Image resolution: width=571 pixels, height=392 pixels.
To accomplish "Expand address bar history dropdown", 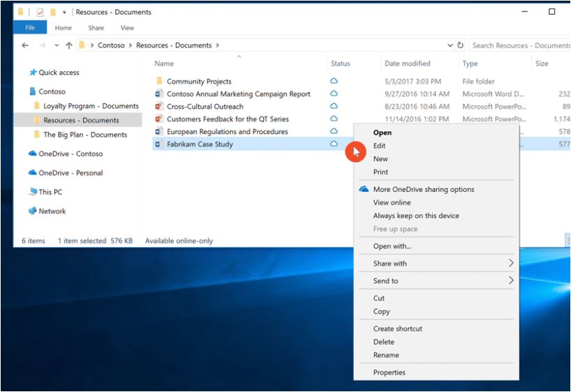I will click(x=450, y=45).
